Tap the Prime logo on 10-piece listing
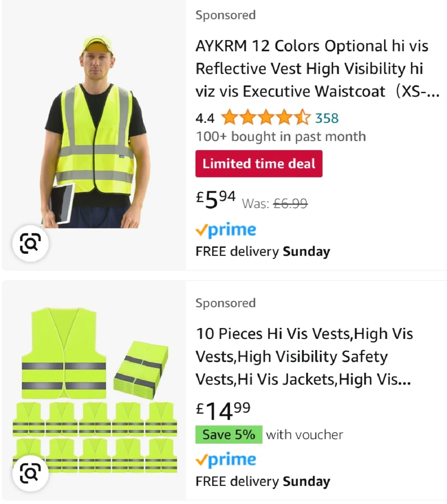 (226, 460)
